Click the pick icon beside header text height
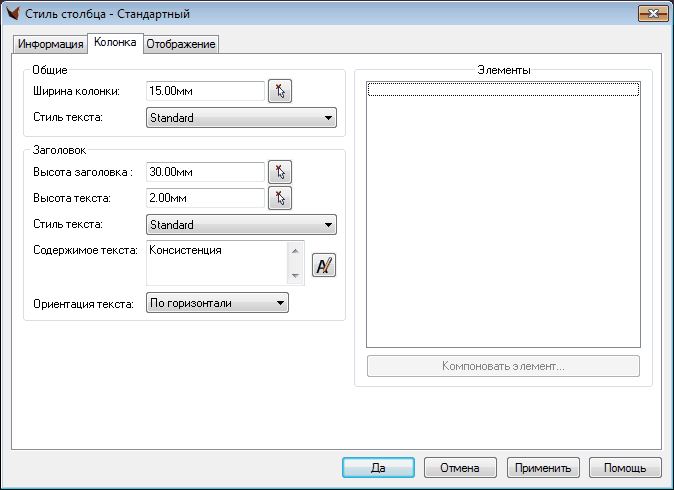This screenshot has width=674, height=490. [x=280, y=198]
